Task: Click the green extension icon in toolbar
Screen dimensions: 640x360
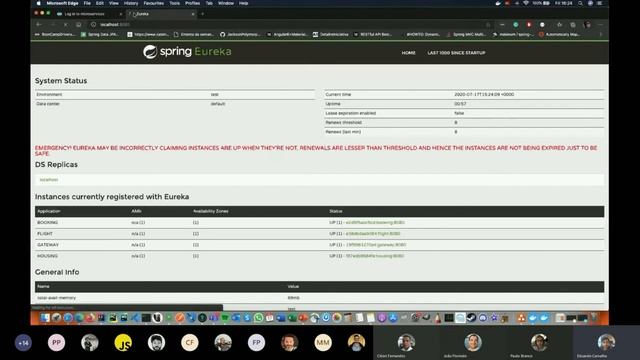Action: 516,24
